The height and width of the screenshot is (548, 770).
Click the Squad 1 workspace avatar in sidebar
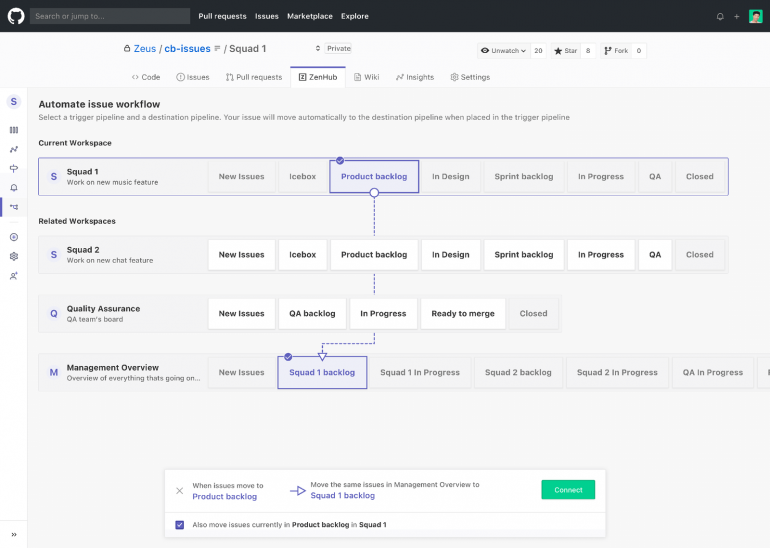[14, 102]
